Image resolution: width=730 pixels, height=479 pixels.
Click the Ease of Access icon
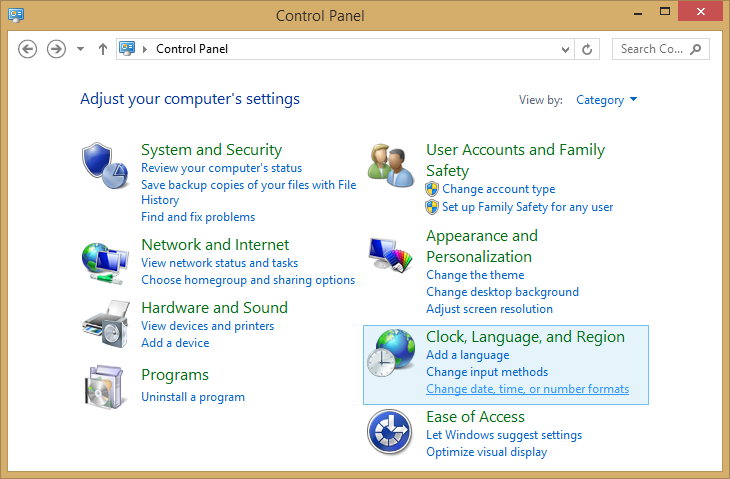click(x=390, y=433)
